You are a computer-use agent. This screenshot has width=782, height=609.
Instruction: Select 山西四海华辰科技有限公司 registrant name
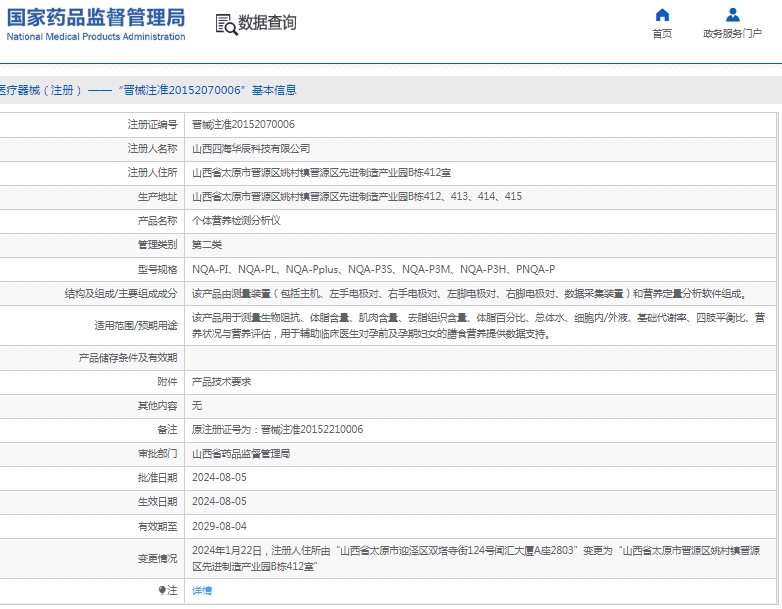click(x=251, y=149)
